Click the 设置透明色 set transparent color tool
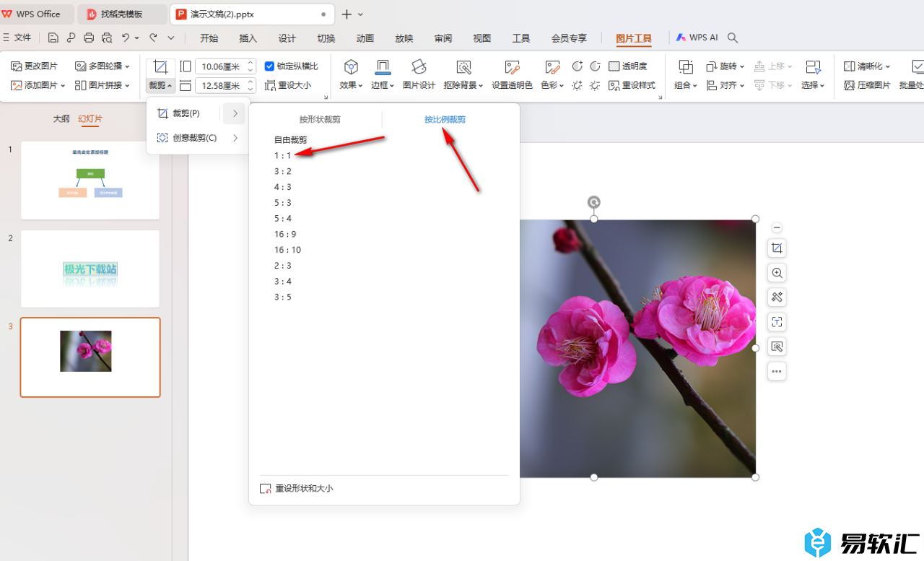This screenshot has width=924, height=561. click(512, 75)
